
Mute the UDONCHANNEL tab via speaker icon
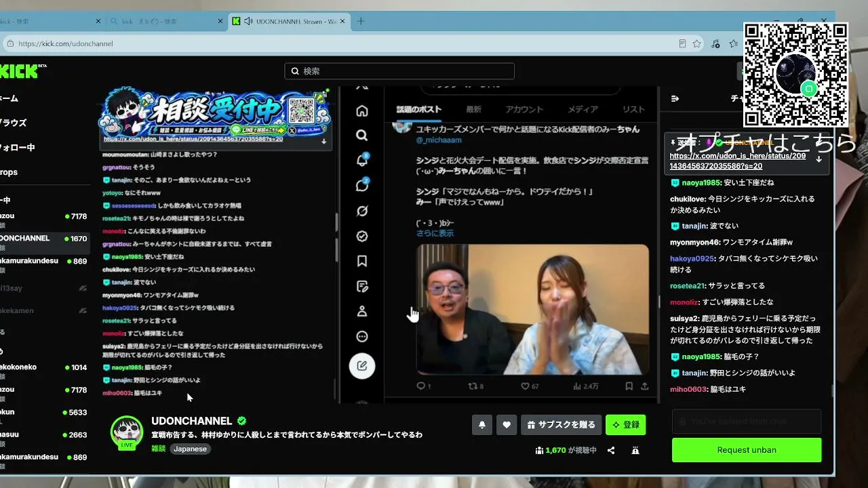(x=248, y=21)
